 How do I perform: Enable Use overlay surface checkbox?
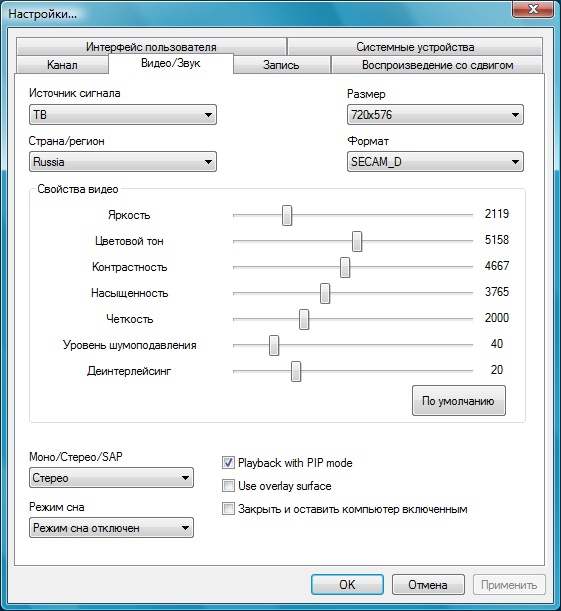click(x=228, y=486)
